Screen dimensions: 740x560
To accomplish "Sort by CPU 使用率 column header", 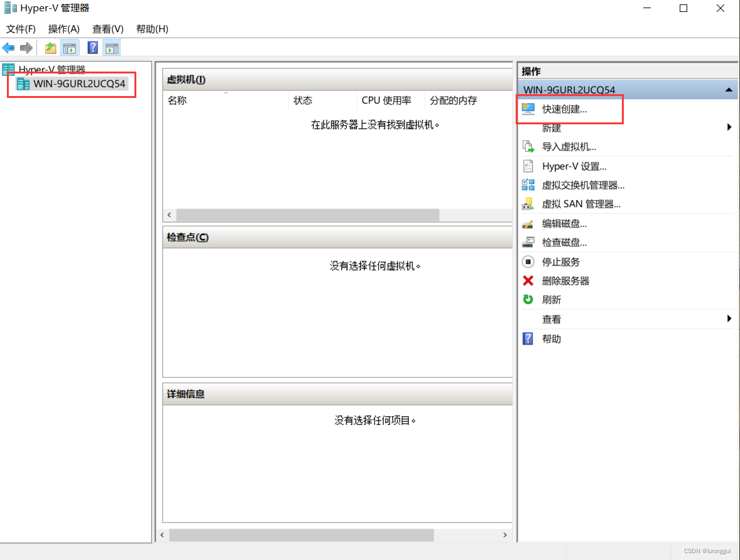I will (x=391, y=100).
